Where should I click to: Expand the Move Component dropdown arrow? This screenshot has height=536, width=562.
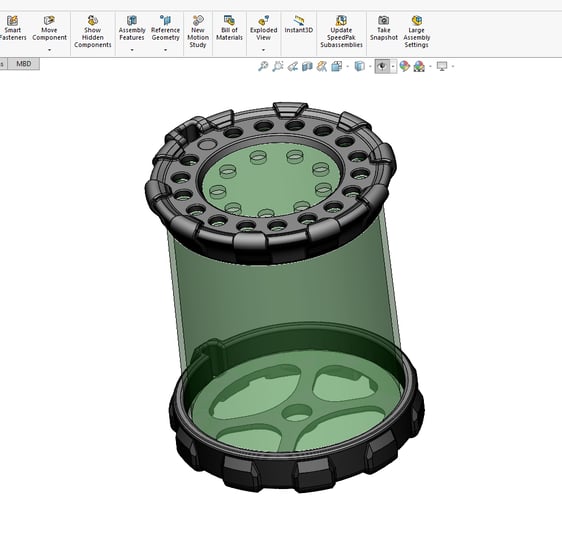[x=49, y=50]
